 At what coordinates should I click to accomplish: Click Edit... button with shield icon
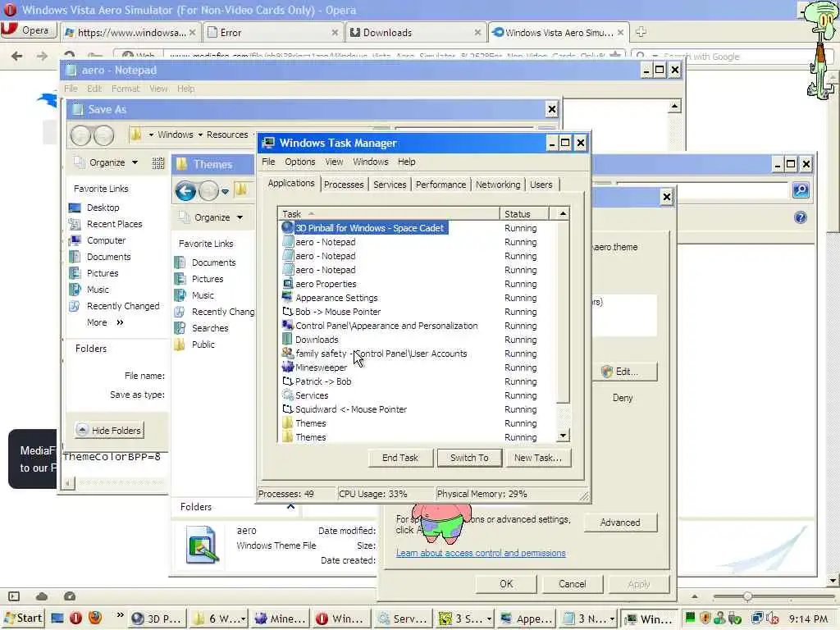pyautogui.click(x=624, y=372)
